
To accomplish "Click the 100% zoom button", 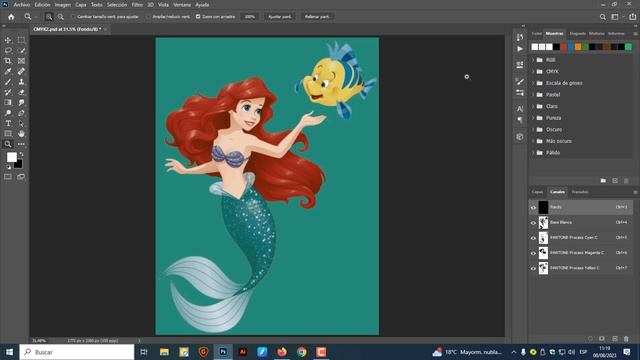I will (249, 17).
